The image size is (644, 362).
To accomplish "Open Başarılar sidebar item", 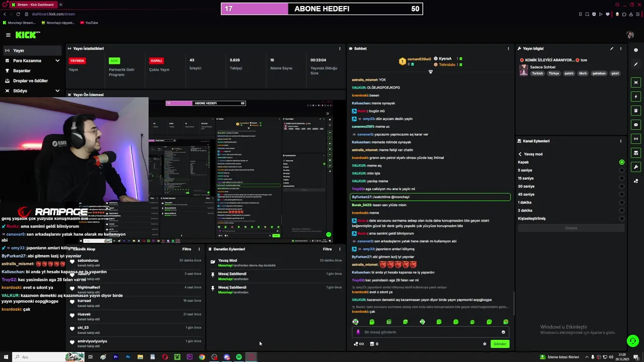I will point(32,70).
